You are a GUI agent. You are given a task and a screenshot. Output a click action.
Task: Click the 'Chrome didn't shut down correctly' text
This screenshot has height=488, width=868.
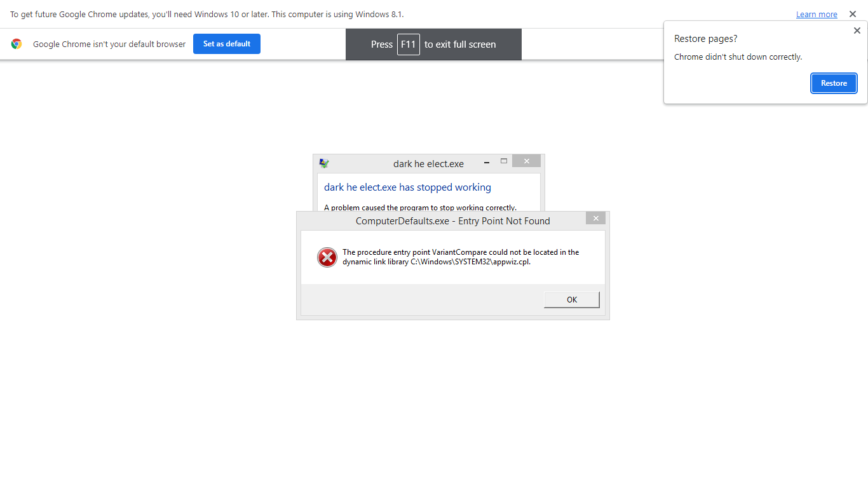tap(738, 57)
